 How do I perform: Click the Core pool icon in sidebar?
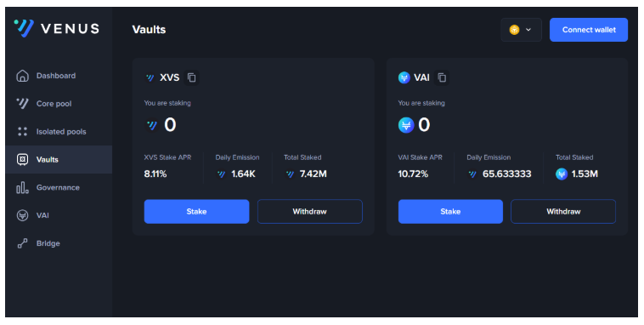tap(22, 104)
